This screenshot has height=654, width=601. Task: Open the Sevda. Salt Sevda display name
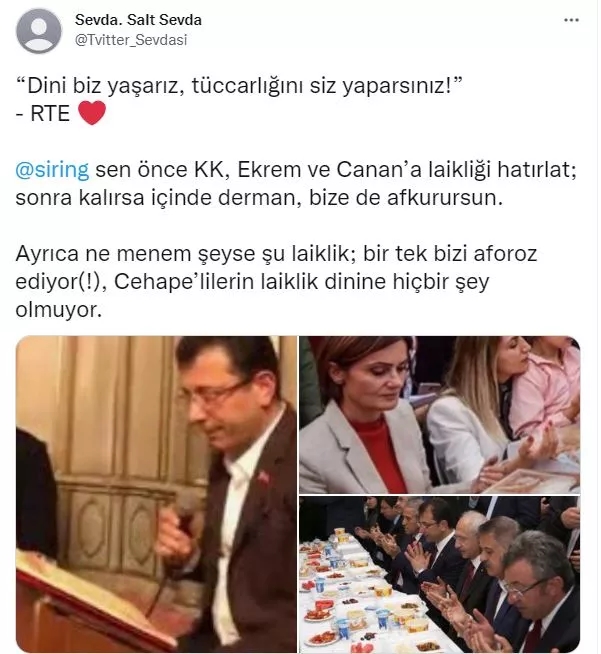coord(138,20)
